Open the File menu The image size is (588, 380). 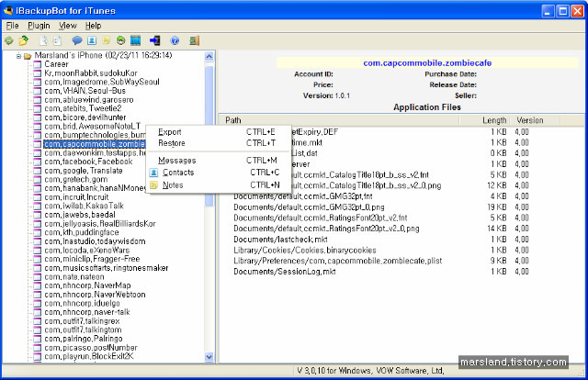tap(12, 26)
